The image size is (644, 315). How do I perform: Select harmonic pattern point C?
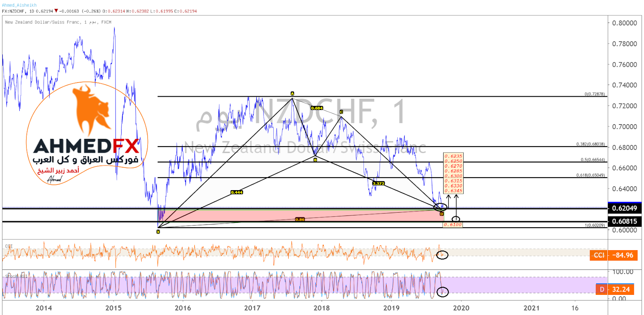click(x=341, y=112)
